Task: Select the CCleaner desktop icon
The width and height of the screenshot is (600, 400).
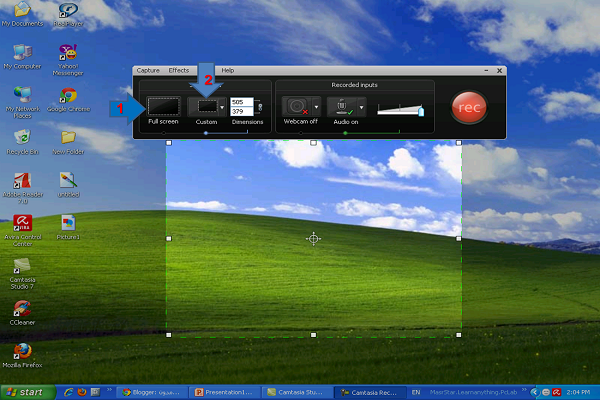Action: 23,313
